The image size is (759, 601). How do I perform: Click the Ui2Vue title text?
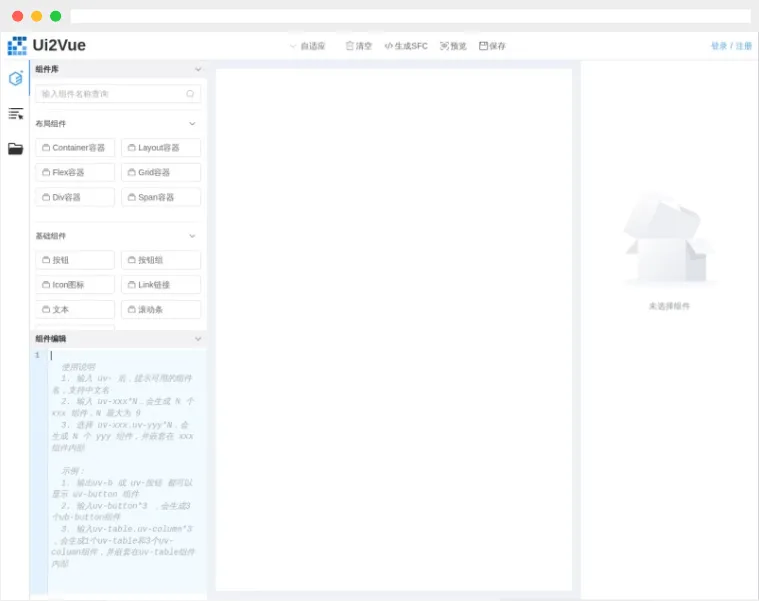click(x=59, y=45)
